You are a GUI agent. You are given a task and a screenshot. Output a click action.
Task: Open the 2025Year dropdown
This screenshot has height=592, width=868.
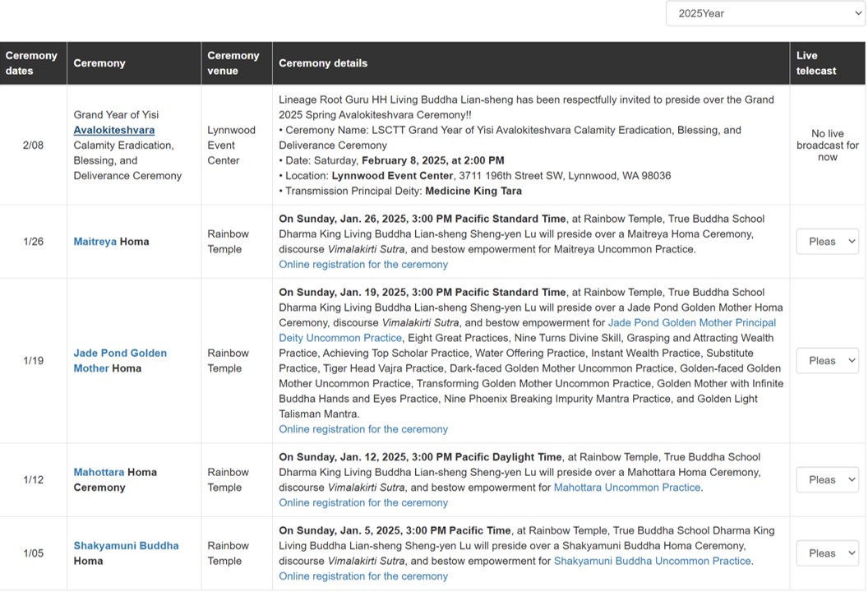[x=765, y=13]
